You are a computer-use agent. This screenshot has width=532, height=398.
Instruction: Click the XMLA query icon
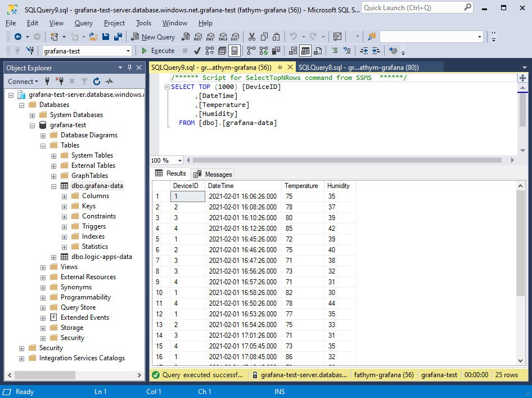(x=223, y=37)
